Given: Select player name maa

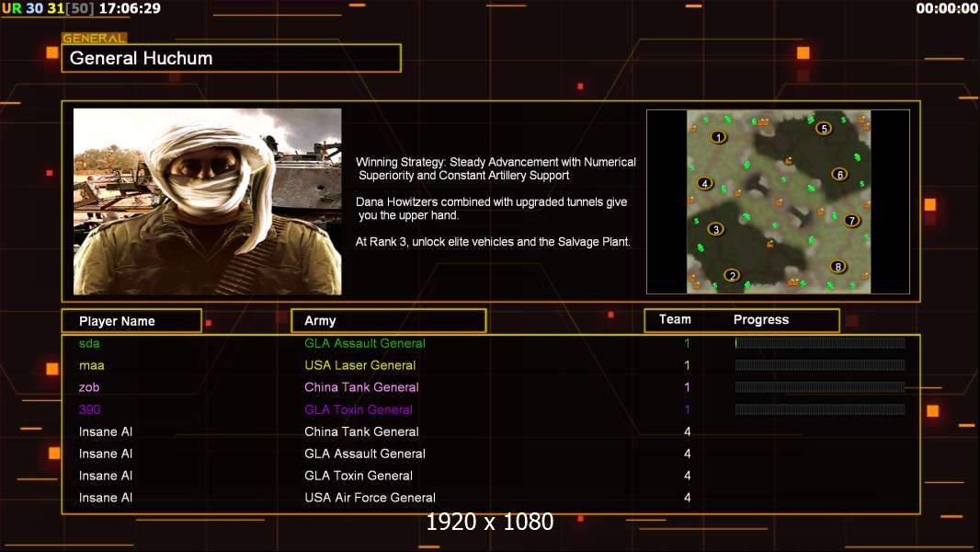Looking at the screenshot, I should click(92, 365).
